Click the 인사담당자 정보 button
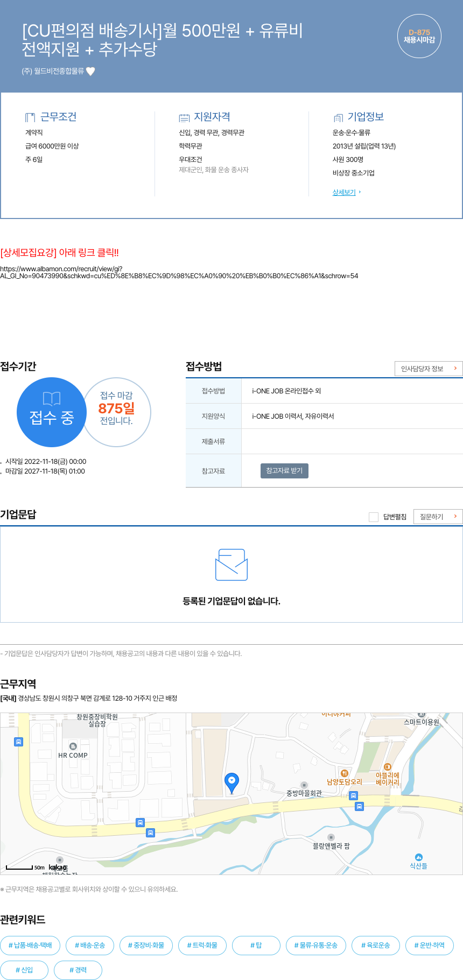This screenshot has width=463, height=980. coord(429,369)
